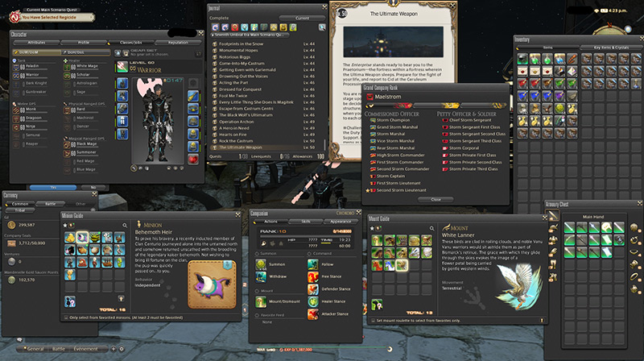The width and height of the screenshot is (644, 361).
Task: Click the Battle tab in Currency window
Action: tap(50, 204)
